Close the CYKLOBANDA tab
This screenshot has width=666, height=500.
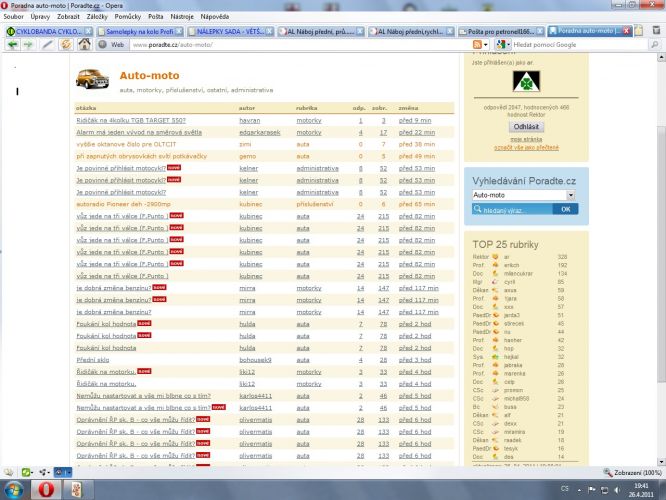point(88,31)
